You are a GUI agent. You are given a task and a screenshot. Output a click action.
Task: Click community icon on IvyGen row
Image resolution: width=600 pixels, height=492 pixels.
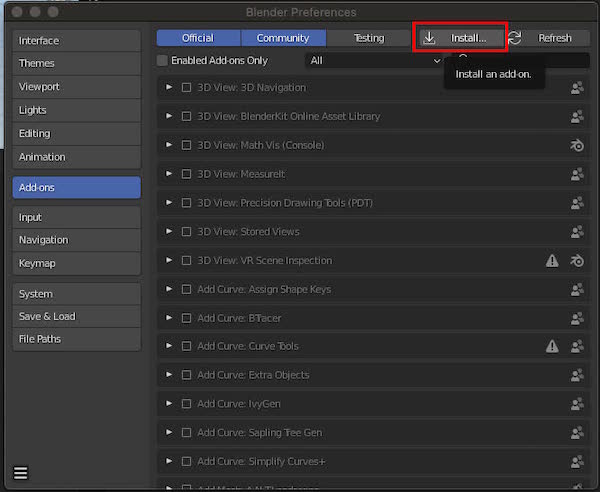577,404
